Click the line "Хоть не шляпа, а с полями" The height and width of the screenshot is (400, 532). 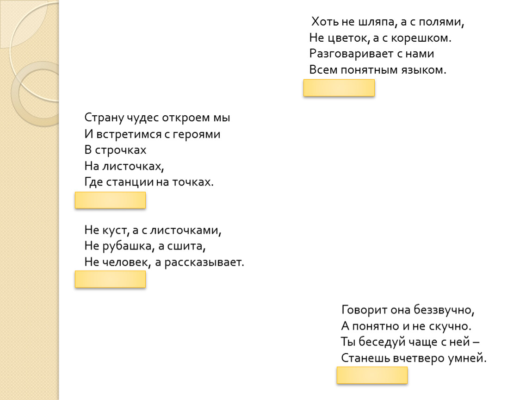[x=387, y=22]
